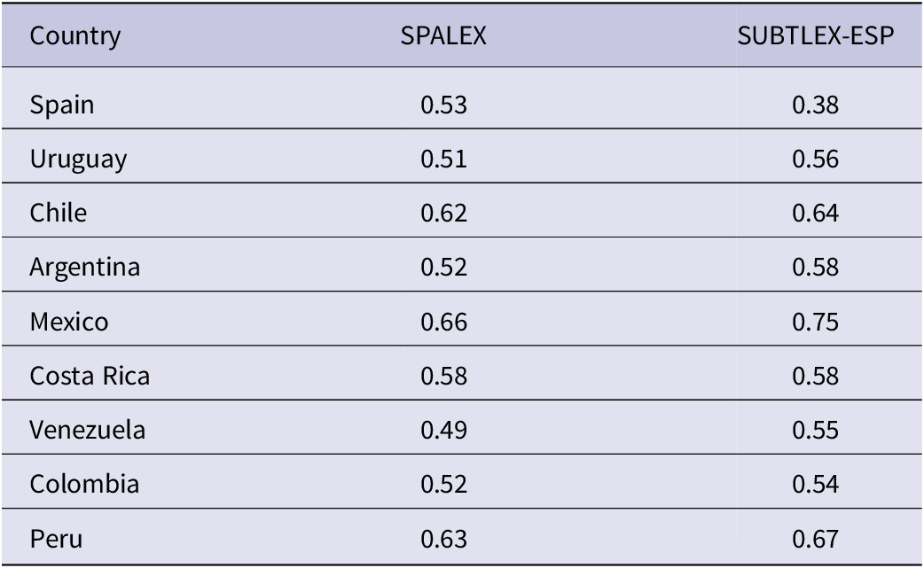924x568 pixels.
Task: Click the Argentina country cell
Action: click(x=85, y=268)
